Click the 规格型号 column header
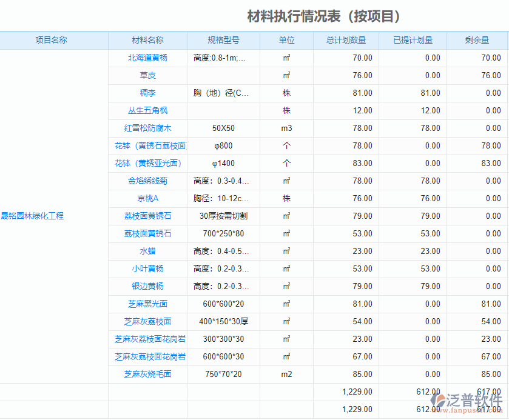Image resolution: width=509 pixels, height=420 pixels. tap(223, 41)
